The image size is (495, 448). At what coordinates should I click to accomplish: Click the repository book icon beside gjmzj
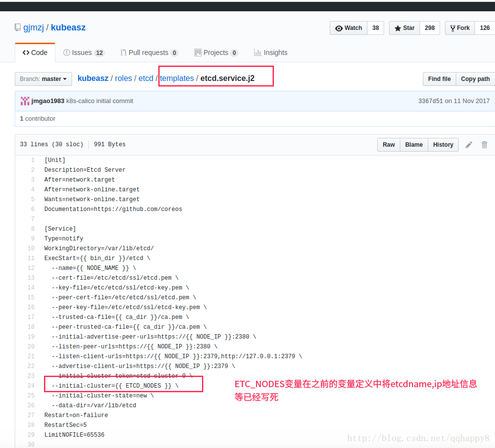click(x=18, y=27)
